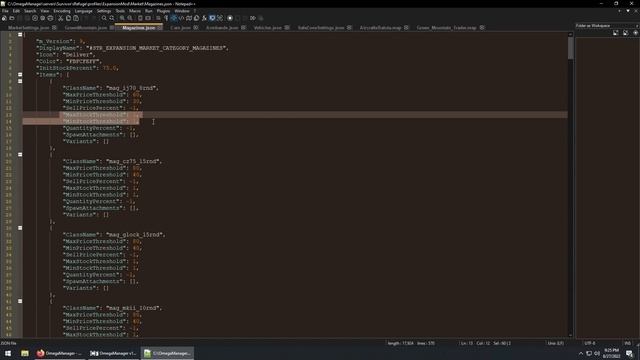Toggle file monitoring (tail -f) icon

tap(220, 18)
